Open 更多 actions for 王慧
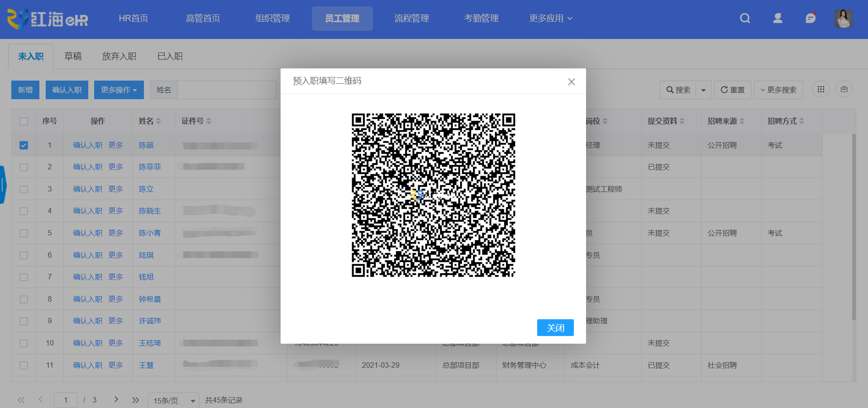Viewport: 868px width, 408px height. click(x=116, y=365)
